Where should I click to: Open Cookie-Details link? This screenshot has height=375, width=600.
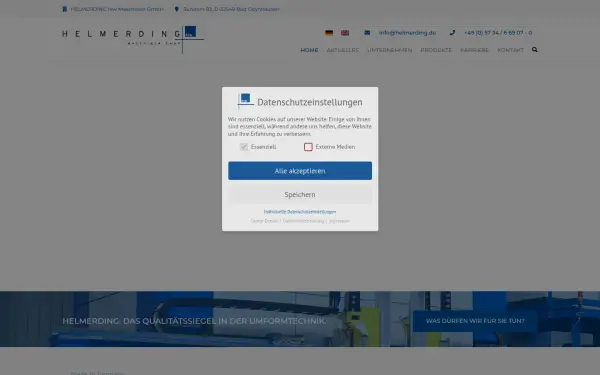coord(264,221)
